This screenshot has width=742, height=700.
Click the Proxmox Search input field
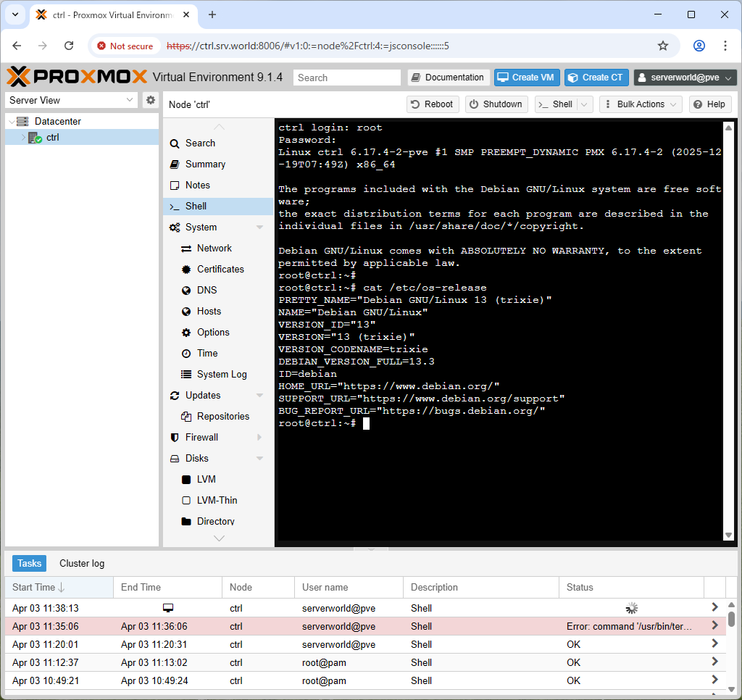tap(347, 78)
